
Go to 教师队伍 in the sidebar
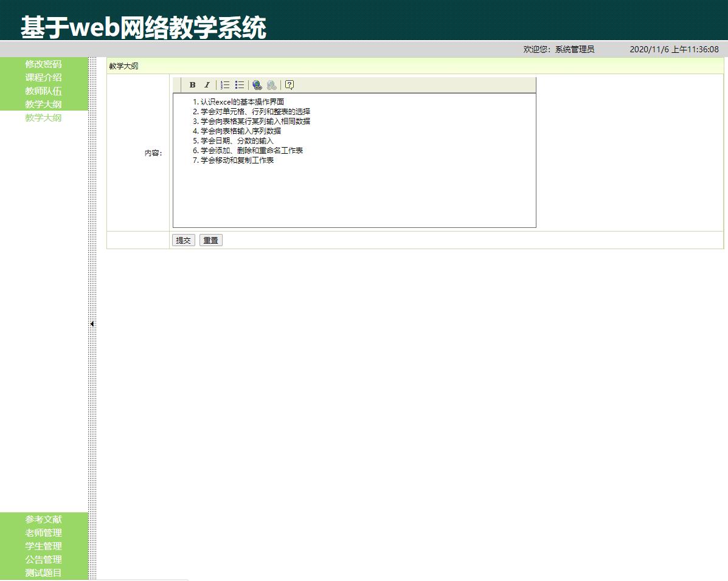pos(43,91)
